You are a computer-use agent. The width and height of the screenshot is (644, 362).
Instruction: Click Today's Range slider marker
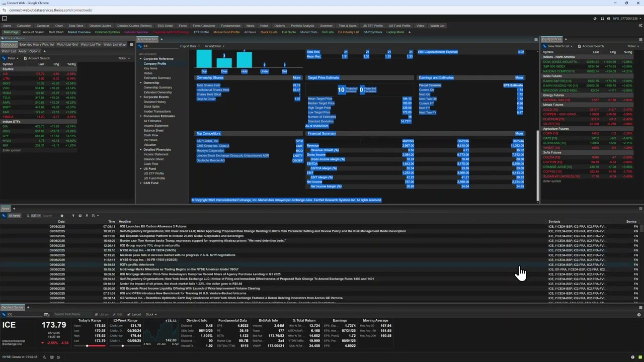click(x=87, y=346)
